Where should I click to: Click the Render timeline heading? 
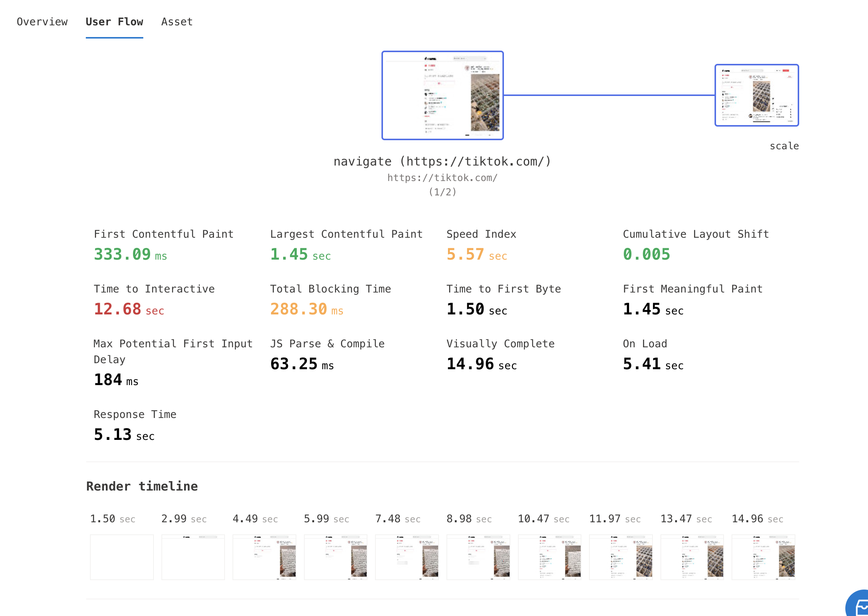142,486
